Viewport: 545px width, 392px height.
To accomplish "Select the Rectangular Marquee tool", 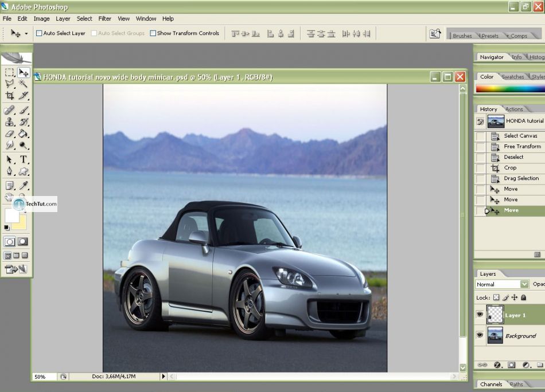I will click(9, 72).
